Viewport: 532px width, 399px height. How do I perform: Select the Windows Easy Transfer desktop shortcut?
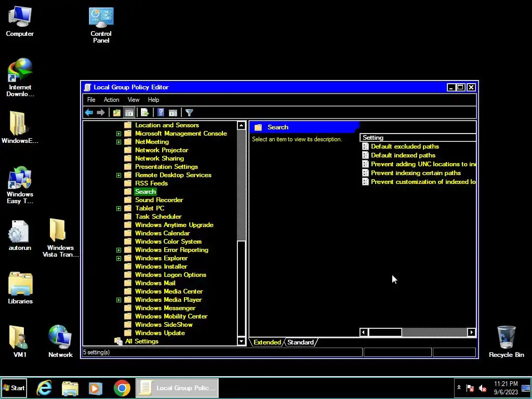click(x=20, y=185)
